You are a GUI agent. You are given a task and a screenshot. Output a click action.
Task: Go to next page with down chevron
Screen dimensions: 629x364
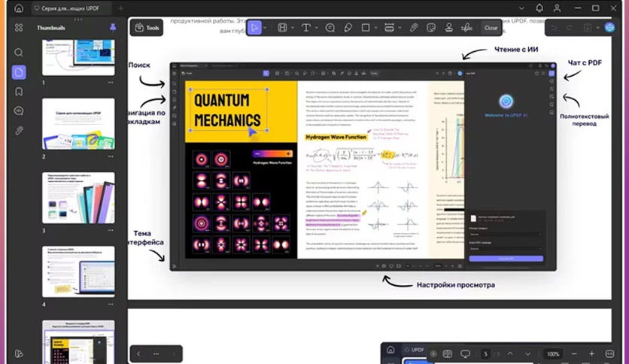coord(527,354)
